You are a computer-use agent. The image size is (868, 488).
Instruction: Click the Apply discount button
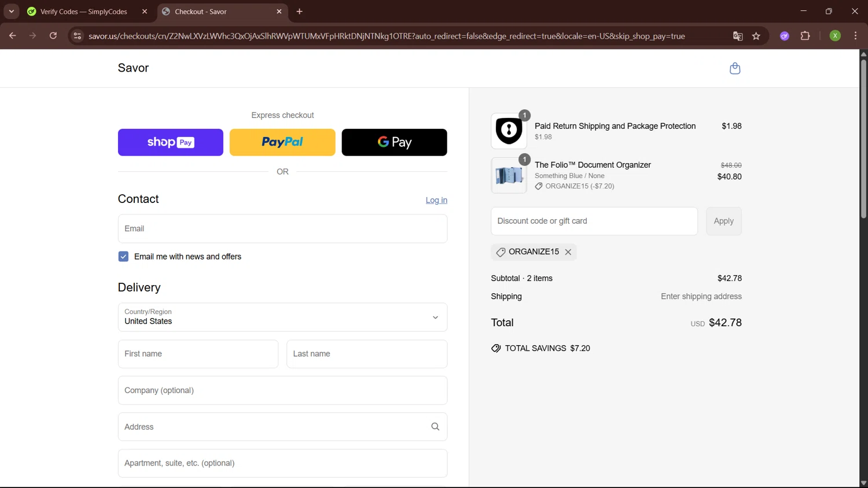pyautogui.click(x=724, y=221)
